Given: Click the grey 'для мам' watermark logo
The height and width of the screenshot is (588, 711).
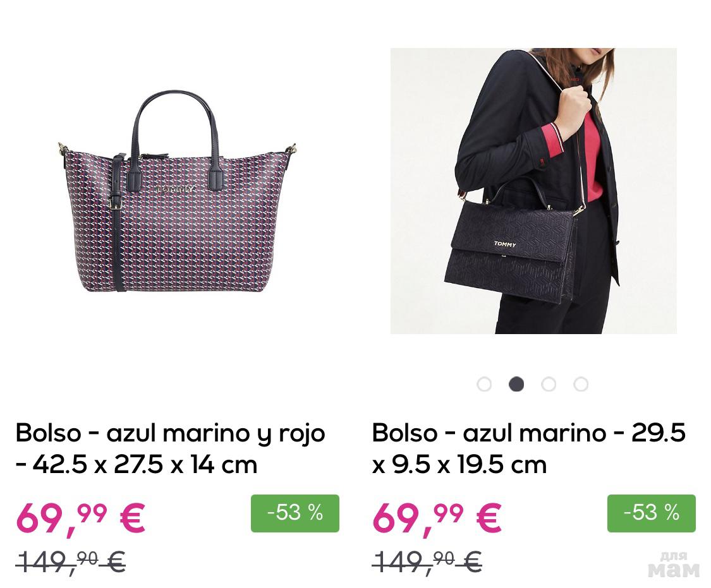Looking at the screenshot, I should [674, 565].
